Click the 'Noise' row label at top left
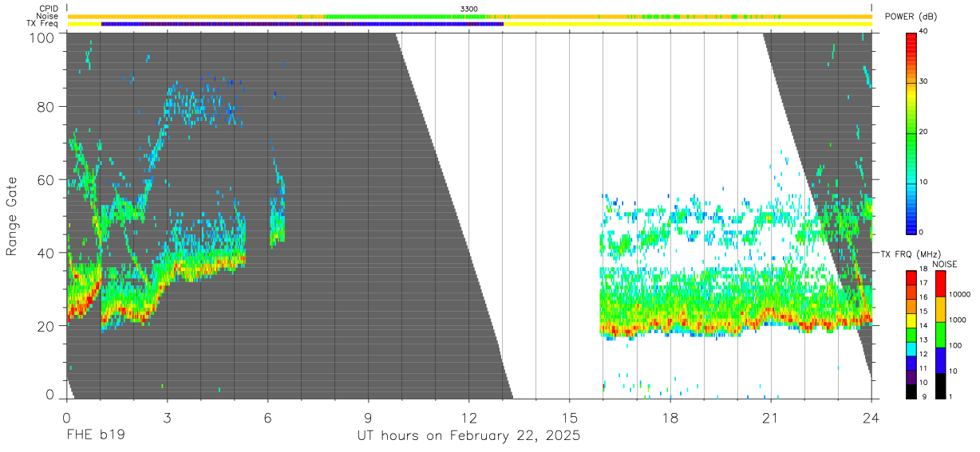 point(49,16)
